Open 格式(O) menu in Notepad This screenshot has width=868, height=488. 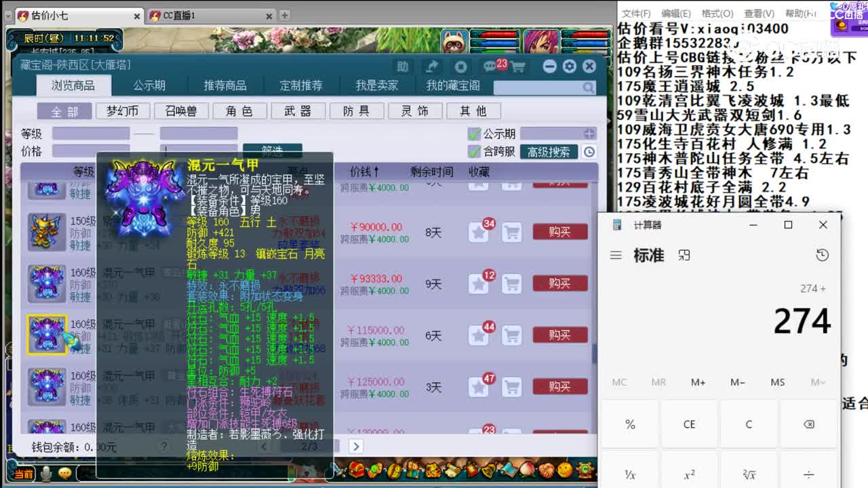[717, 14]
